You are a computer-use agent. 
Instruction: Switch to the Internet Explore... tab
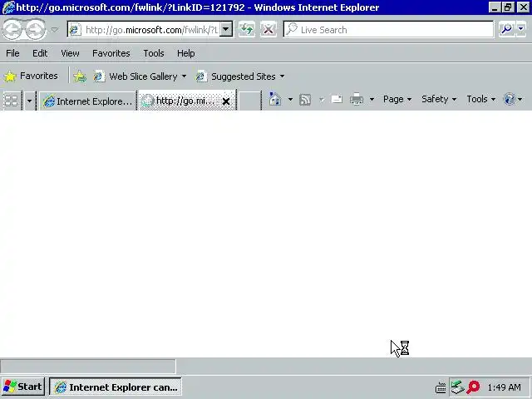point(87,101)
